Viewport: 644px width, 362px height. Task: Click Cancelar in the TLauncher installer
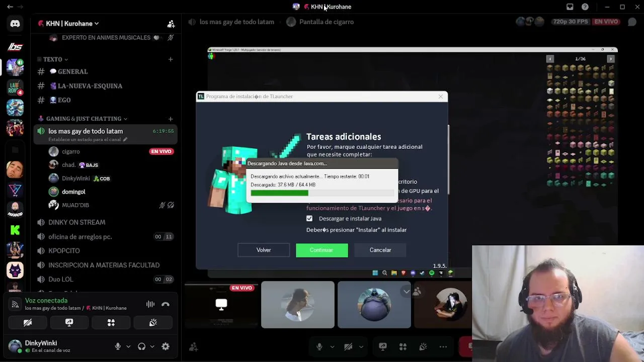[x=380, y=250]
